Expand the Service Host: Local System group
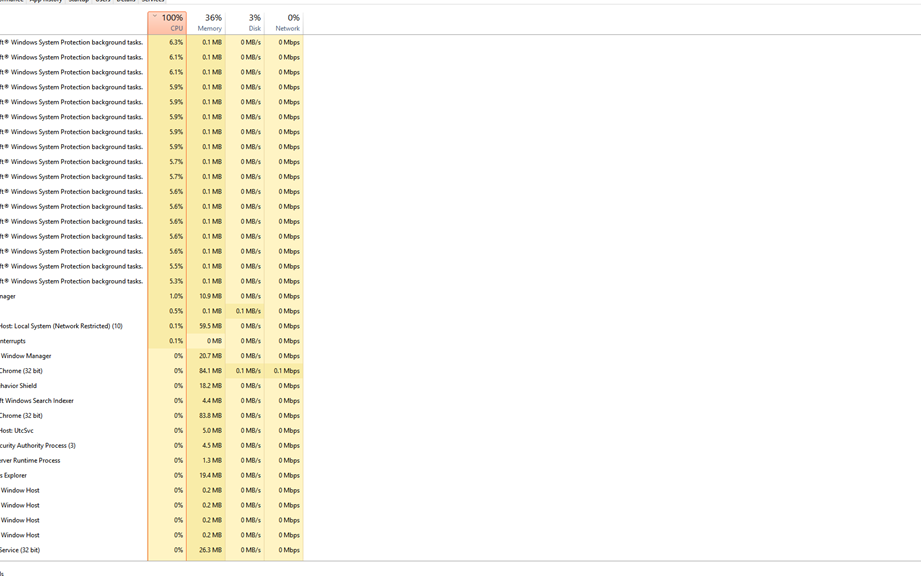 [x=60, y=325]
